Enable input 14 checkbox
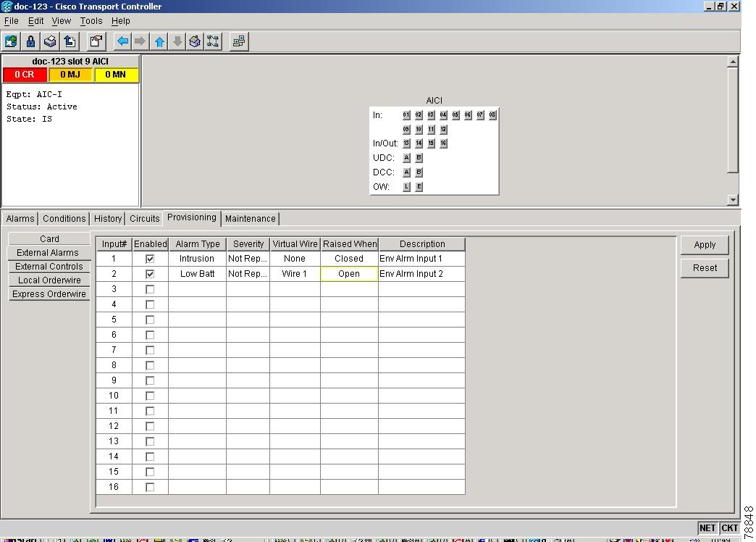The height and width of the screenshot is (542, 756). (150, 456)
